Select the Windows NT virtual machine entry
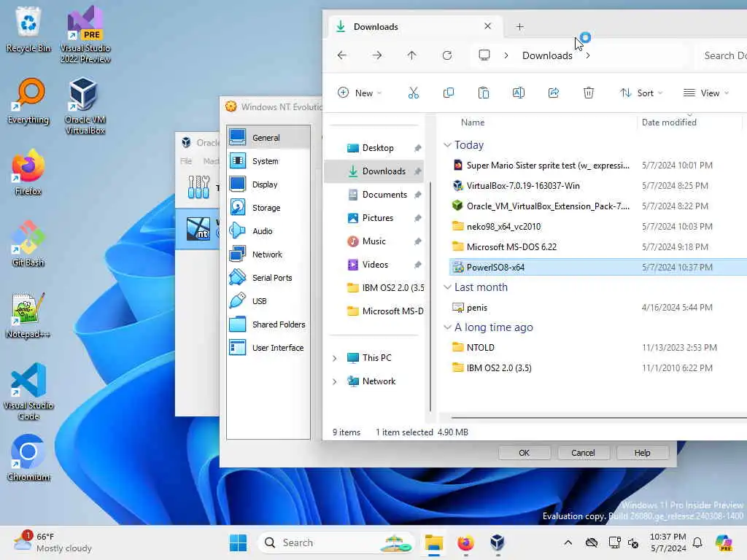This screenshot has width=747, height=560. (198, 228)
